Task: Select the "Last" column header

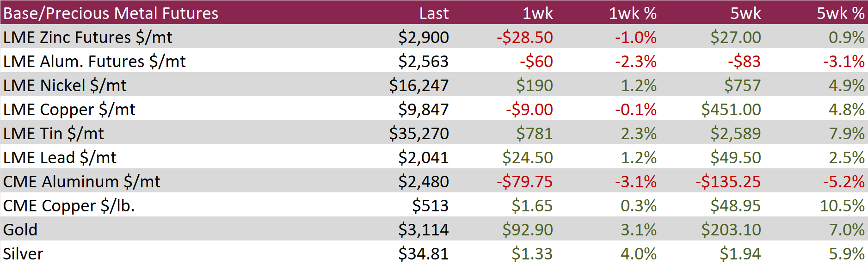Action: (x=434, y=13)
